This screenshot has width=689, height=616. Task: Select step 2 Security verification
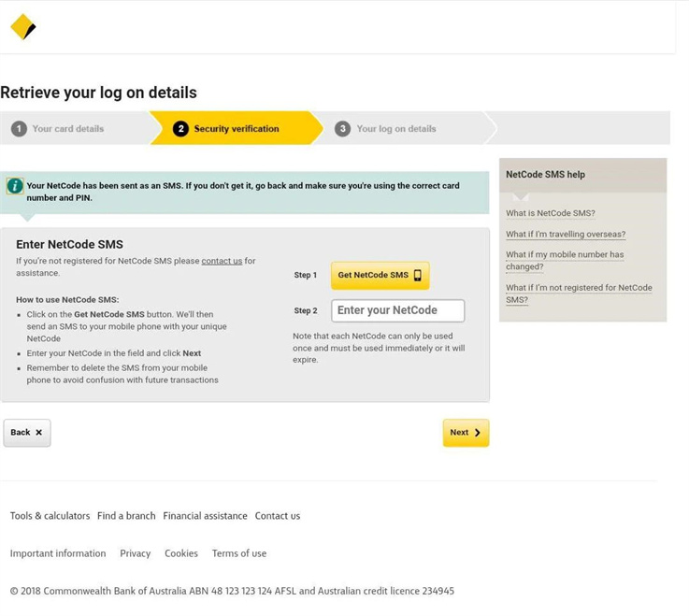click(226, 129)
